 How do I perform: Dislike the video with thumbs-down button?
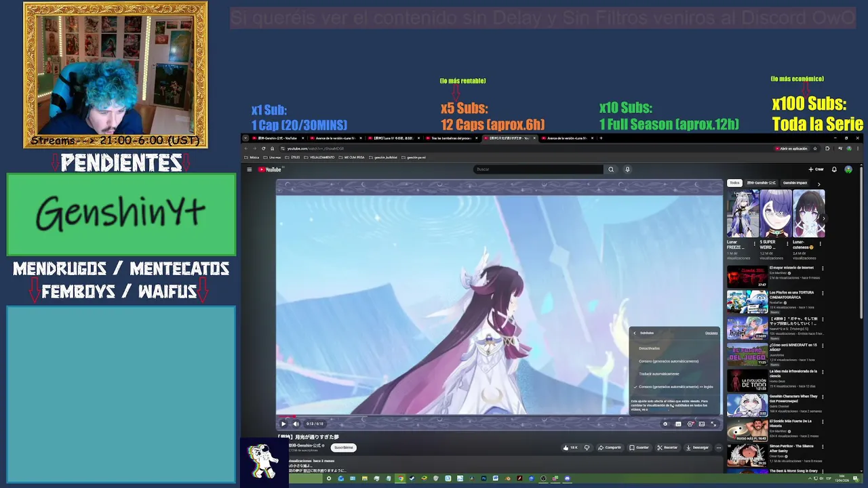[587, 447]
